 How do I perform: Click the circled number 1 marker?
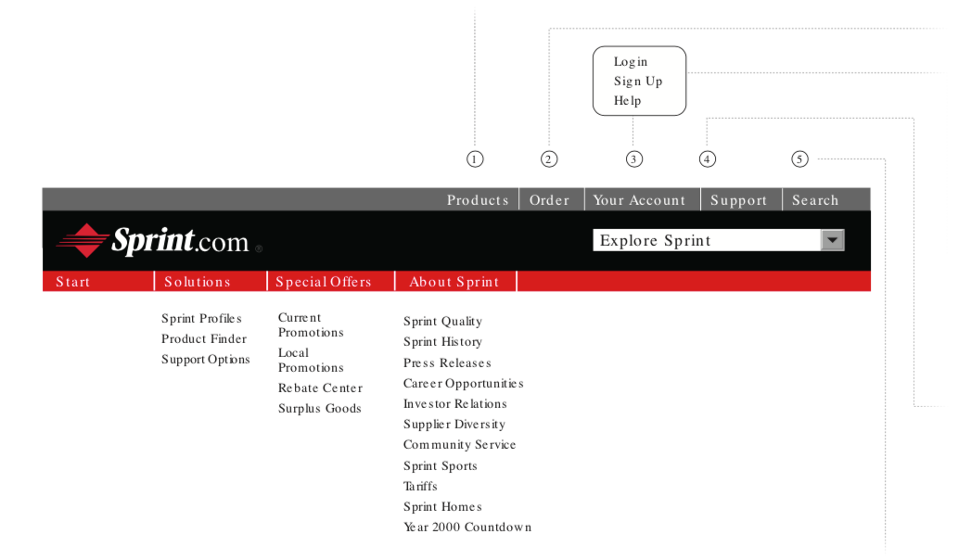tap(475, 159)
